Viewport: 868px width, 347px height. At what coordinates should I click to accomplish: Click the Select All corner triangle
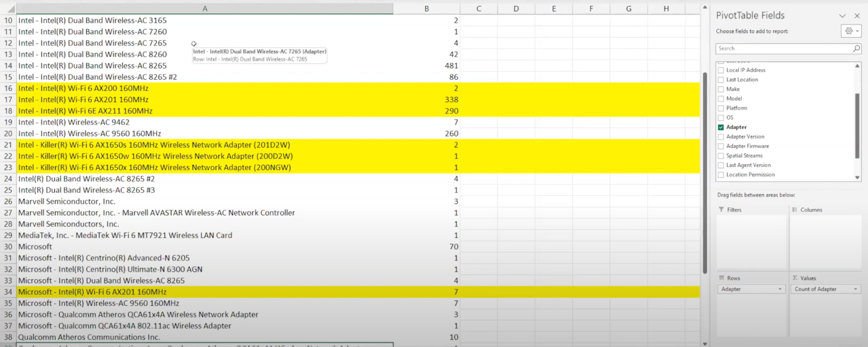tap(10, 9)
